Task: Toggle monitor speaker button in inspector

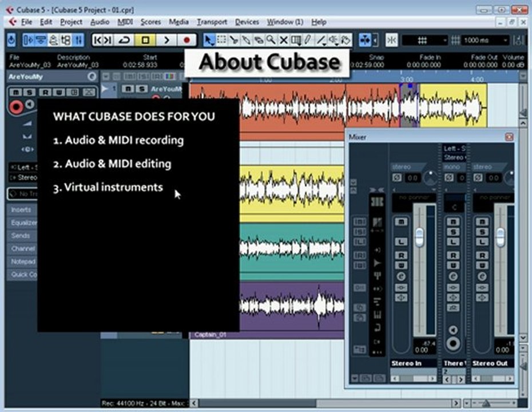Action: tap(30, 105)
